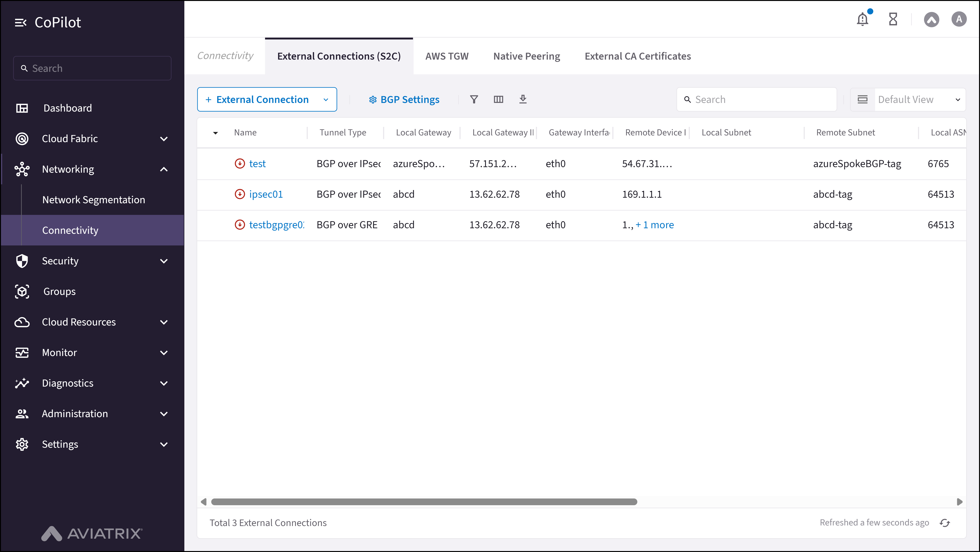The image size is (980, 552).
Task: Open the Default View dropdown
Action: point(918,99)
